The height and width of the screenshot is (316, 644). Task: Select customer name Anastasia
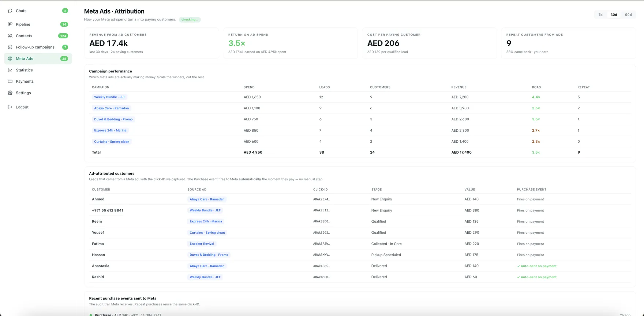tap(101, 266)
